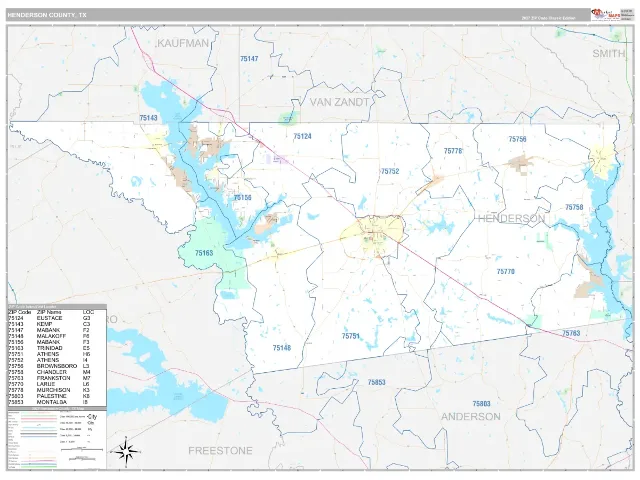Select FRANKSTON row in ZIP index table
The image size is (640, 480).
point(57,378)
